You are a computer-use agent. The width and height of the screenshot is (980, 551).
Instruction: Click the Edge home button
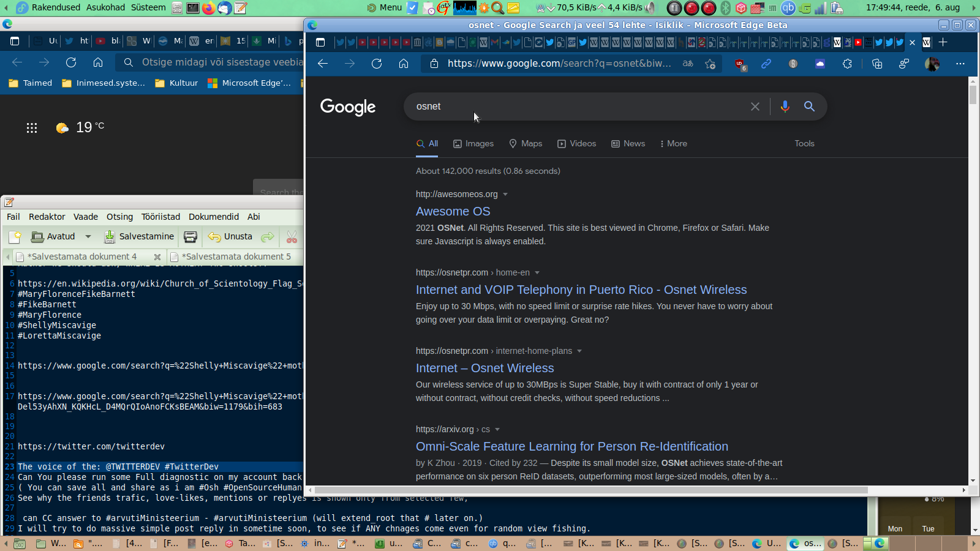click(x=403, y=64)
